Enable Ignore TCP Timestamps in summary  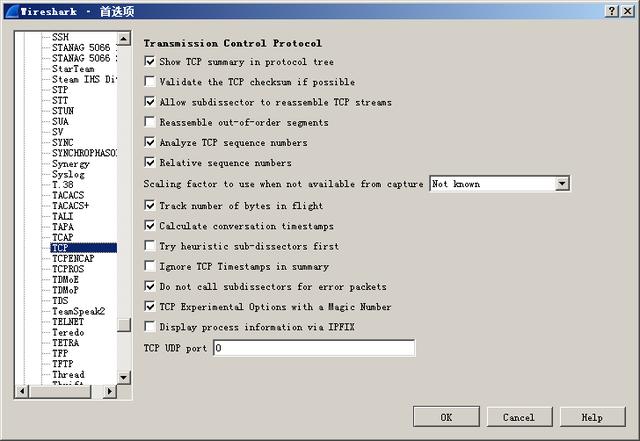(150, 266)
